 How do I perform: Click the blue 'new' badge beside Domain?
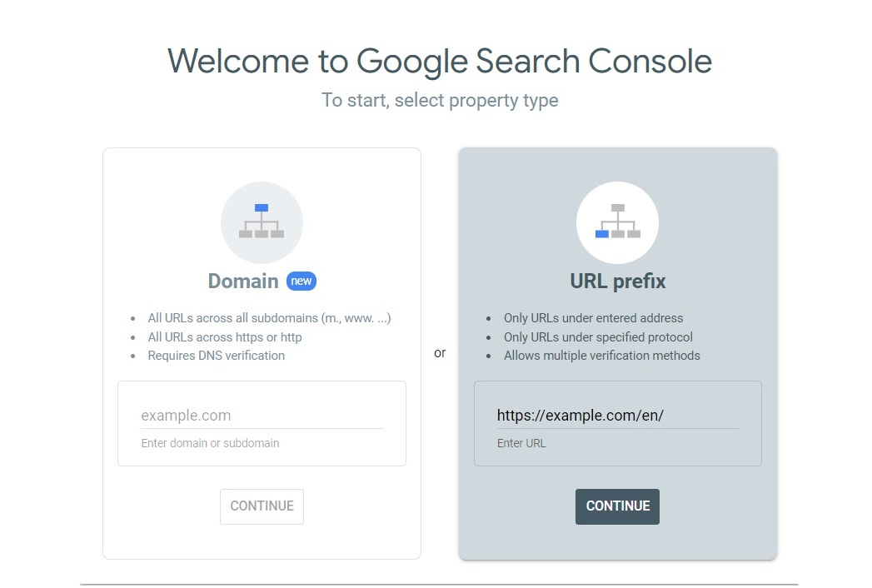coord(301,281)
